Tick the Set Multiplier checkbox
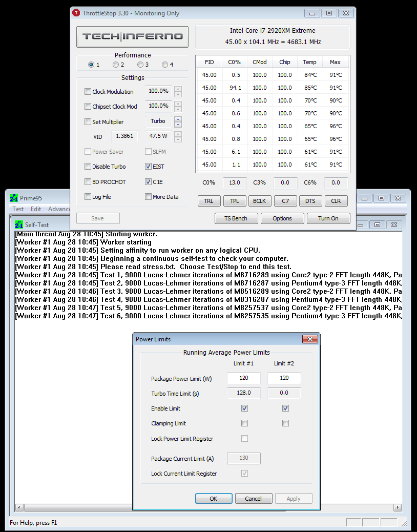 (x=88, y=122)
